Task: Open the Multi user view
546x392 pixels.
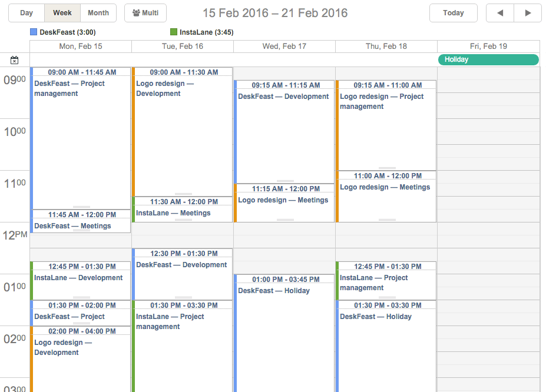Action: [145, 13]
